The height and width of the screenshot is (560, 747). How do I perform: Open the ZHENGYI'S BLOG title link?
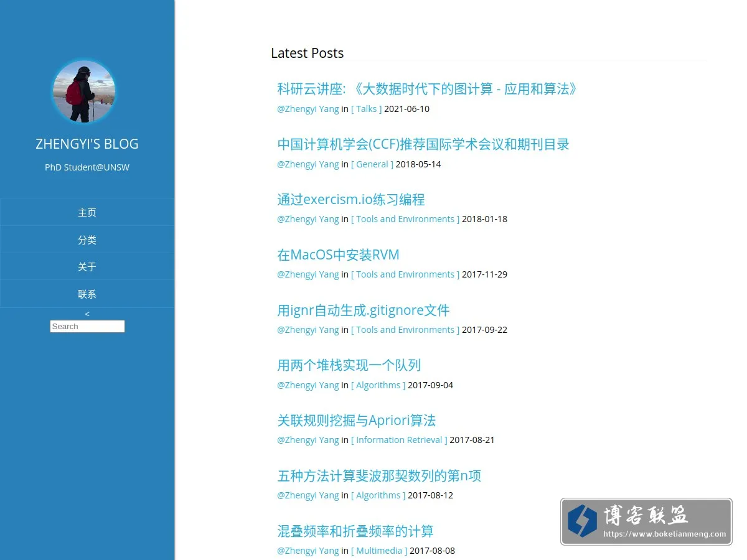pyautogui.click(x=87, y=144)
